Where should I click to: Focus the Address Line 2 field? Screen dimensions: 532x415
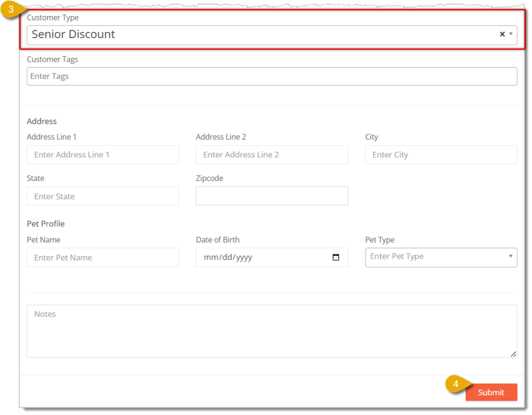tap(272, 155)
